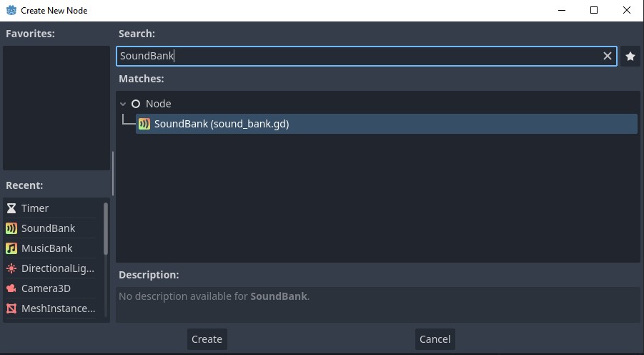Click the Timer hourglass icon in Recent
This screenshot has width=644, height=355.
tap(11, 208)
